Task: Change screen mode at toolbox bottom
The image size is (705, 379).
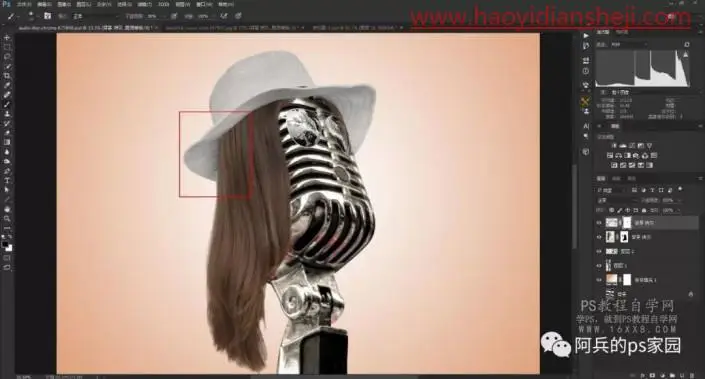Action: pyautogui.click(x=7, y=268)
